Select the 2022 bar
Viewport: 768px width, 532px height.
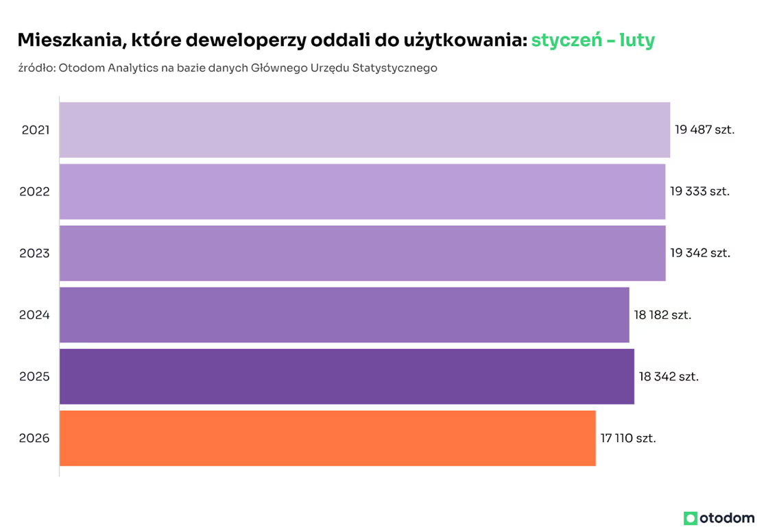tap(362, 191)
